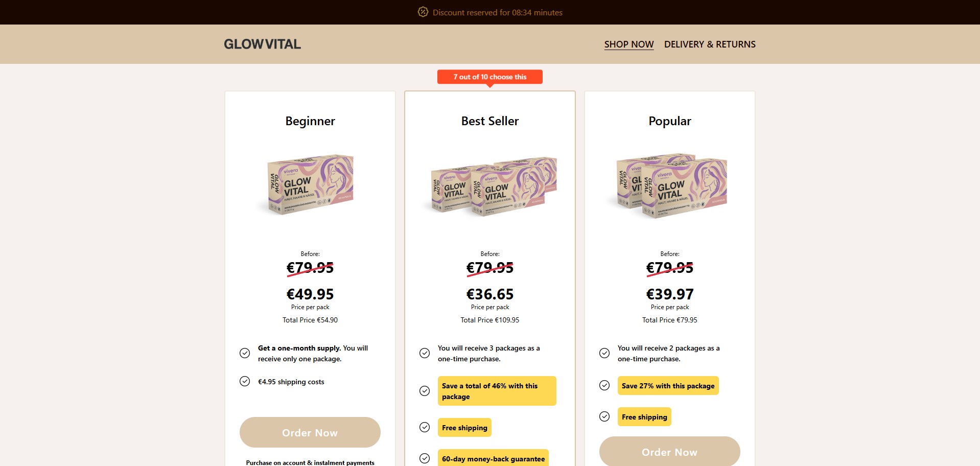Select the Beginner single-pack product image
This screenshot has height=466, width=980.
pos(310,185)
